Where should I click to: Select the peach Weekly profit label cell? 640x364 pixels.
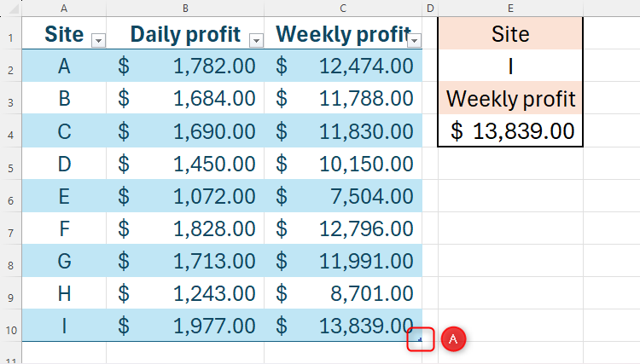(x=510, y=99)
